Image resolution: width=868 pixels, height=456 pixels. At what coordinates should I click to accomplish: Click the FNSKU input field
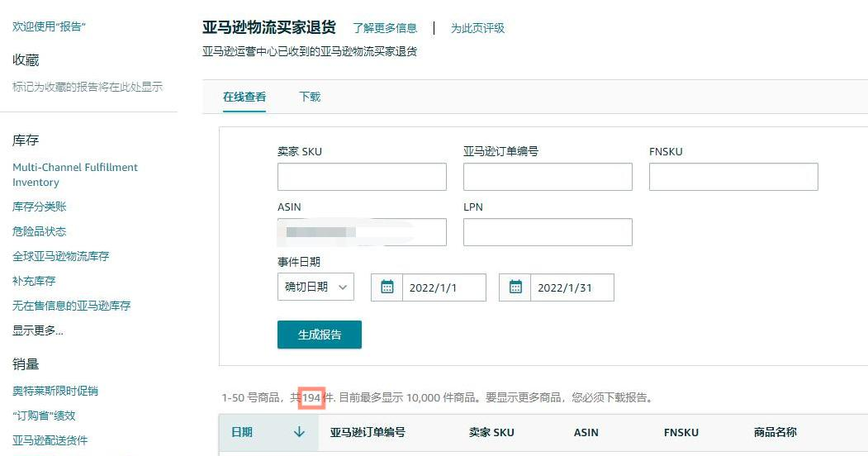[x=733, y=177]
